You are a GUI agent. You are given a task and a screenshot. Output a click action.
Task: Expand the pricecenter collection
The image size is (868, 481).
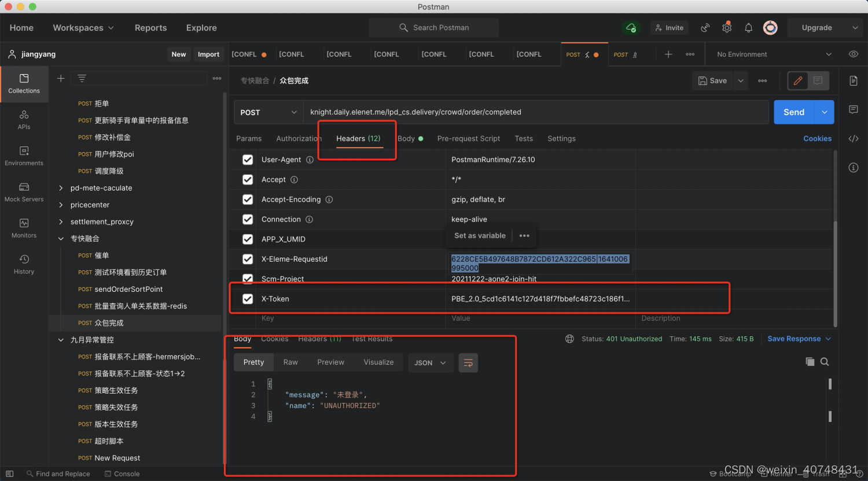pos(61,205)
